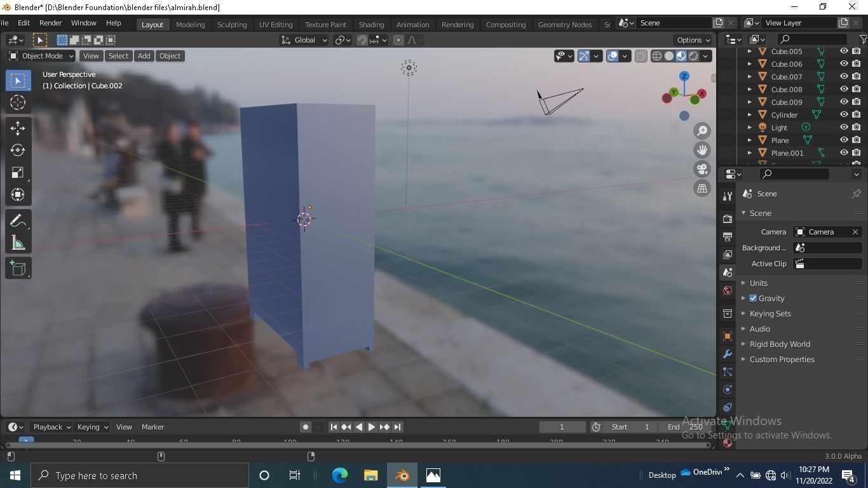Image resolution: width=868 pixels, height=488 pixels.
Task: Click the Add menu in the viewport header
Action: [x=144, y=56]
